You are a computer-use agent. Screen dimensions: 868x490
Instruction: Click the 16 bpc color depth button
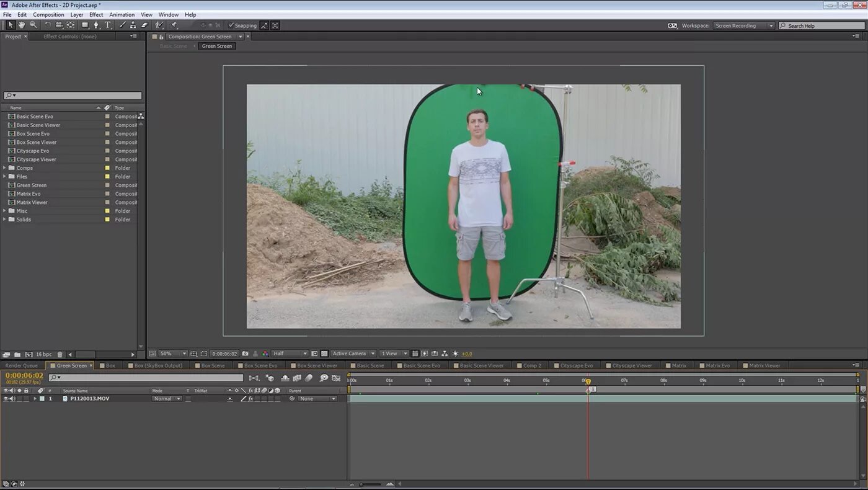43,355
